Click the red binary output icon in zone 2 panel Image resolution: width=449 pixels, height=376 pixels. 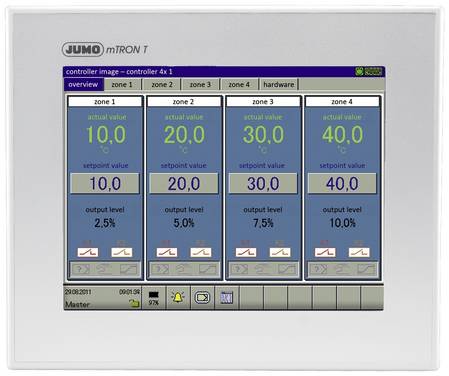tap(167, 252)
